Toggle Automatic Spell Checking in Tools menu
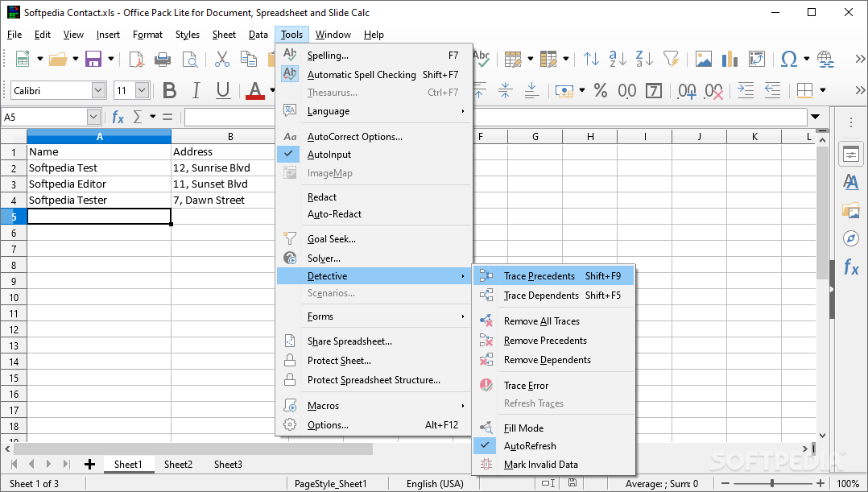Image resolution: width=868 pixels, height=492 pixels. [374, 74]
